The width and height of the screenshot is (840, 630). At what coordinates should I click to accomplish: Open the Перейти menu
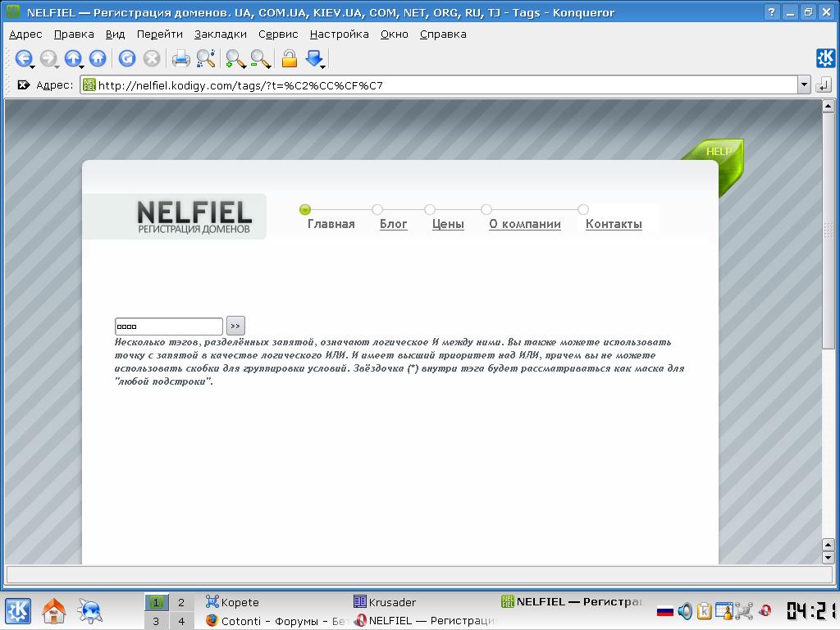pyautogui.click(x=160, y=34)
